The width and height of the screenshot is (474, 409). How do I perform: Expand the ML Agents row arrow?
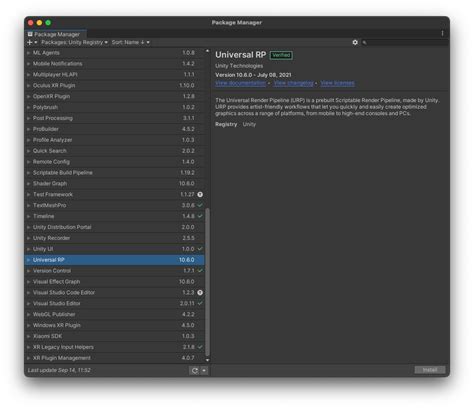tap(28, 53)
